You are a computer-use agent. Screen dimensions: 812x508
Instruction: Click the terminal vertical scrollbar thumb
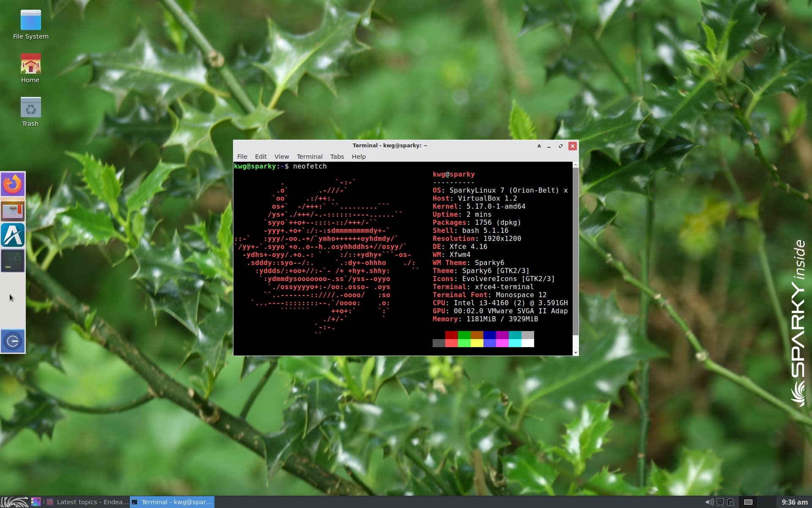[576, 251]
